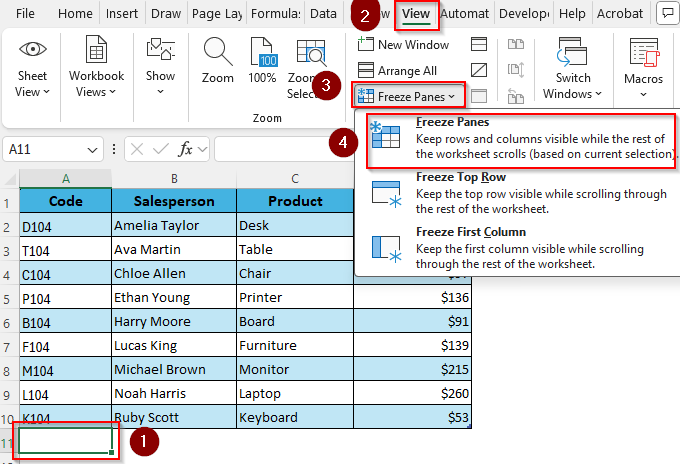Screen dimensions: 680x464
Task: Expand the Name Box dropdown arrow
Action: [x=92, y=150]
